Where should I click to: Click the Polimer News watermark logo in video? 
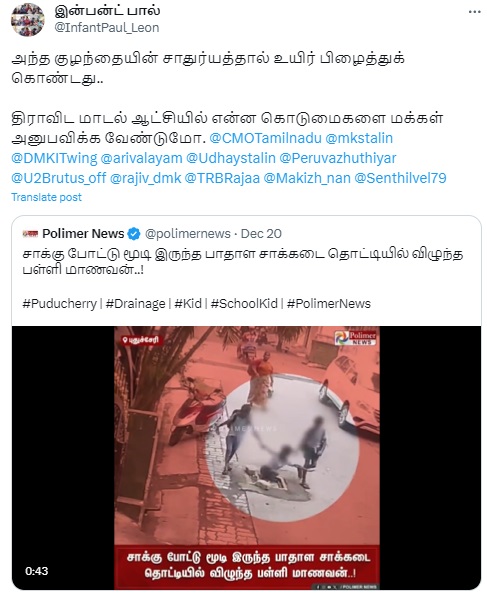(x=355, y=338)
